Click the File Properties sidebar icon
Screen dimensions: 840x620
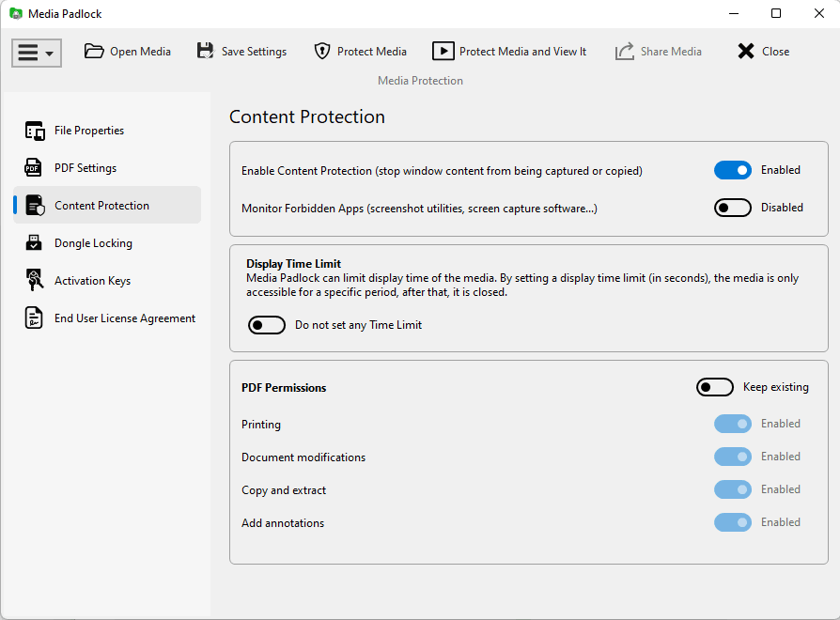click(35, 131)
